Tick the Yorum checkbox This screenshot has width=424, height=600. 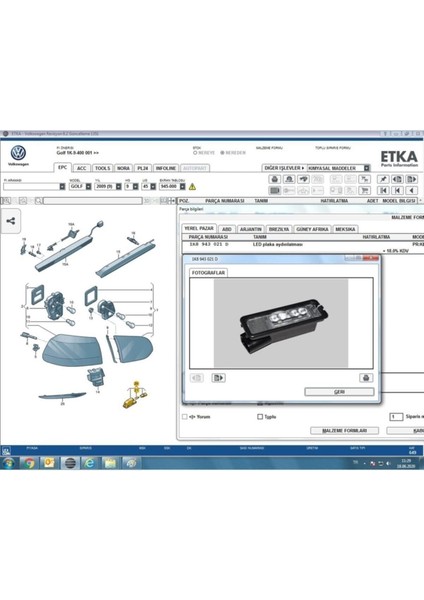pyautogui.click(x=184, y=417)
